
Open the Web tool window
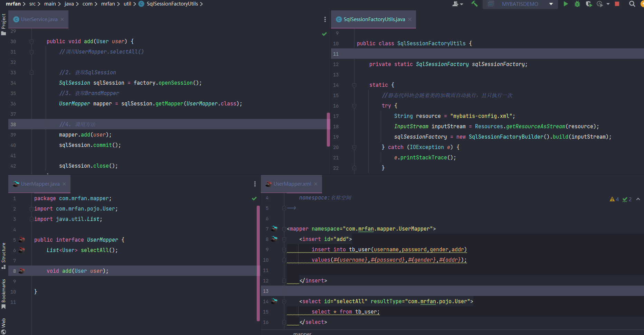(x=3, y=326)
